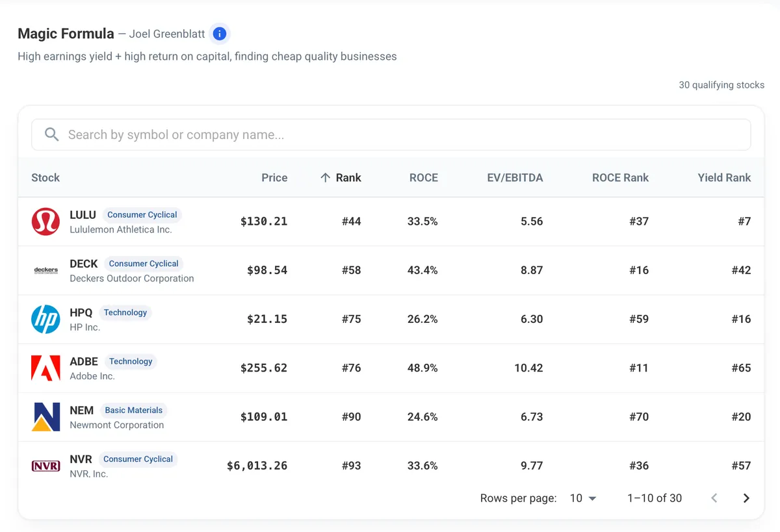Sort by Yield Rank column header
The height and width of the screenshot is (532, 780).
(x=724, y=177)
